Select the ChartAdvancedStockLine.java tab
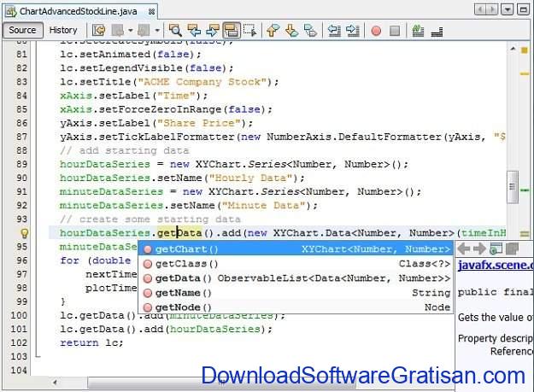The height and width of the screenshot is (392, 534). [79, 12]
